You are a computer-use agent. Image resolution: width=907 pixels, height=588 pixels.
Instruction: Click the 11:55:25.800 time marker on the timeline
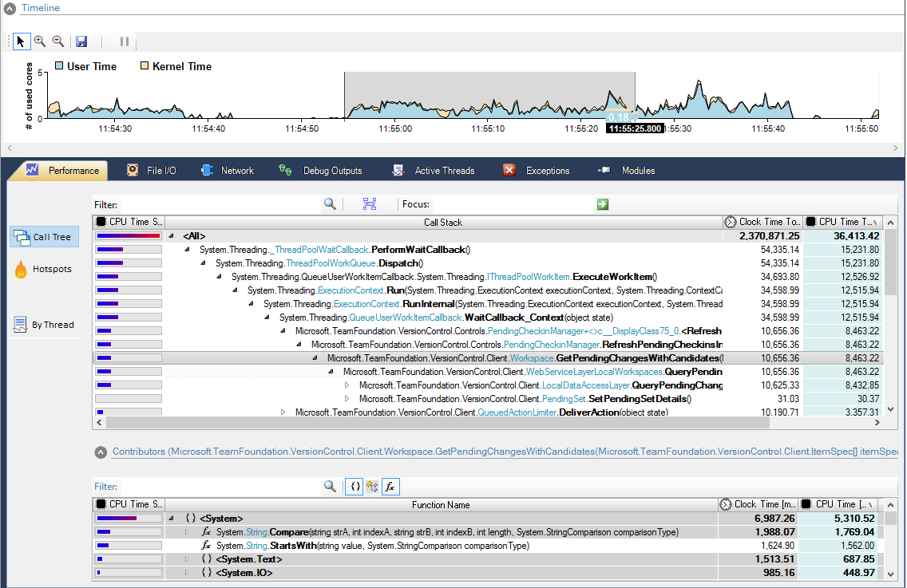coord(635,126)
